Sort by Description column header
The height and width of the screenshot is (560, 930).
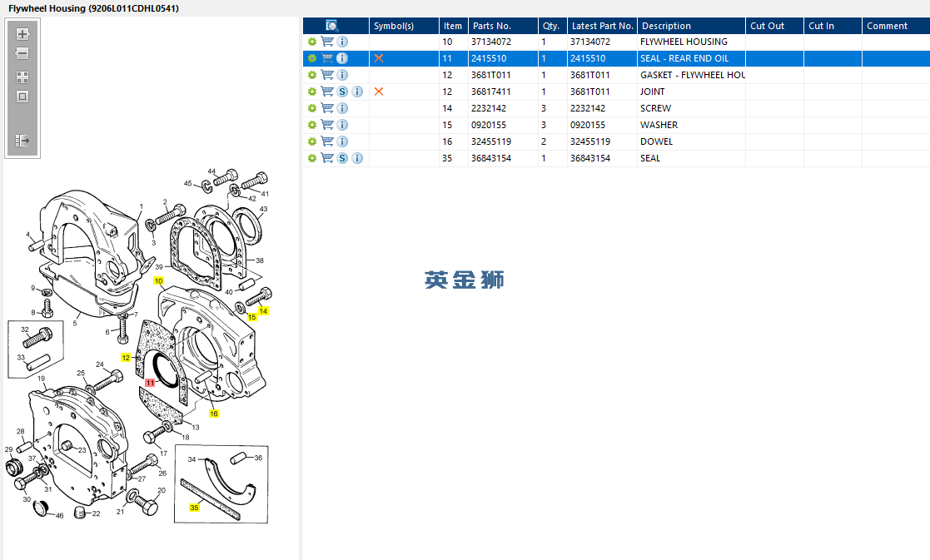691,26
